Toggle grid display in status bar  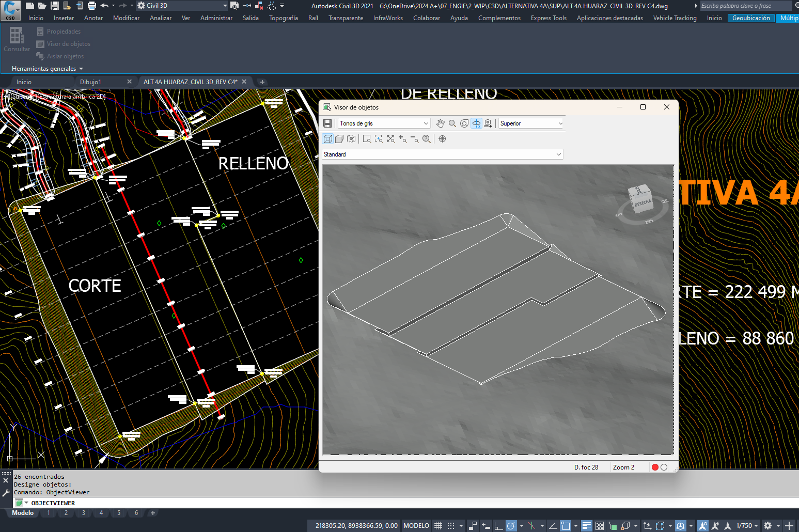(438, 526)
